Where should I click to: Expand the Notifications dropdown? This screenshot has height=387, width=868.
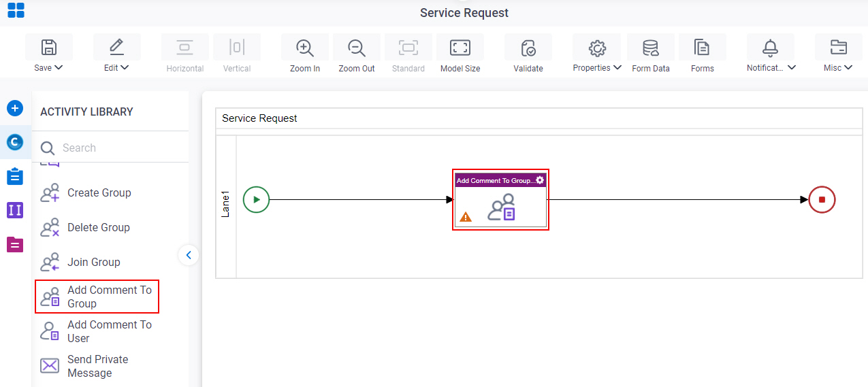(771, 67)
